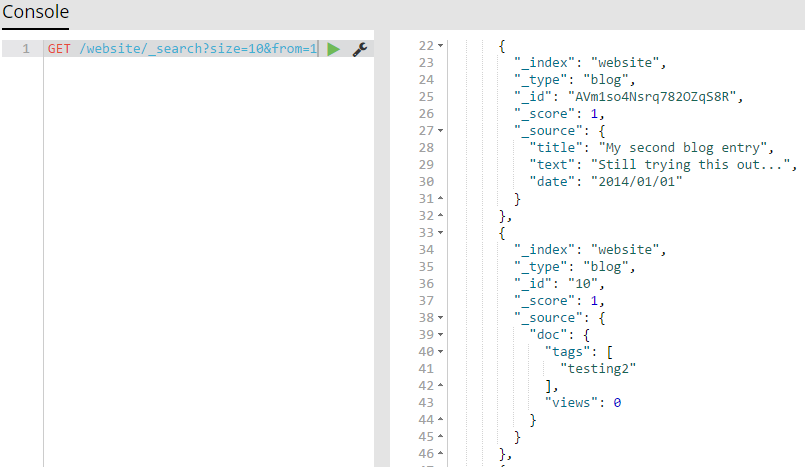Toggle the fold marker at line 31

click(x=440, y=198)
